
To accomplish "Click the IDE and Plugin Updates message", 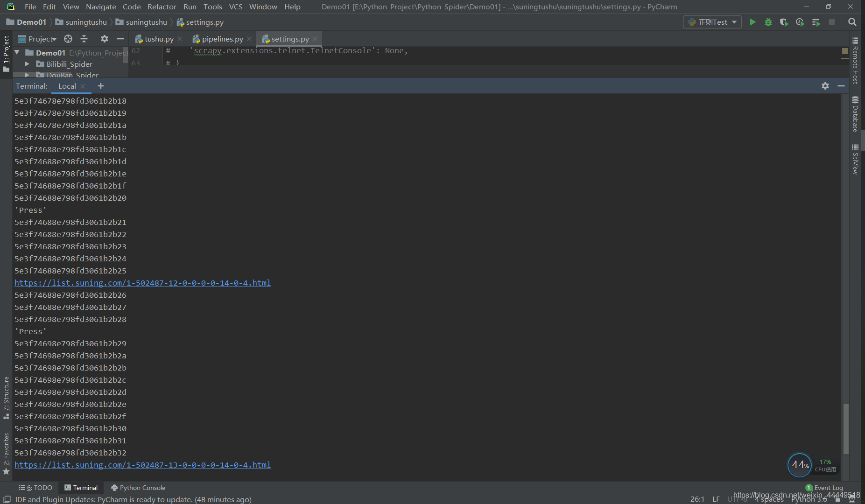I will (134, 499).
